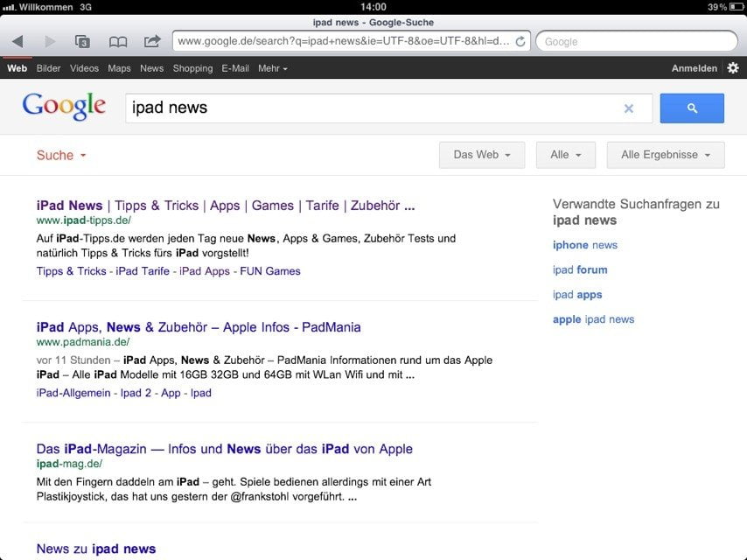This screenshot has height=560, width=747.
Task: Clear the search query with X
Action: pyautogui.click(x=629, y=108)
